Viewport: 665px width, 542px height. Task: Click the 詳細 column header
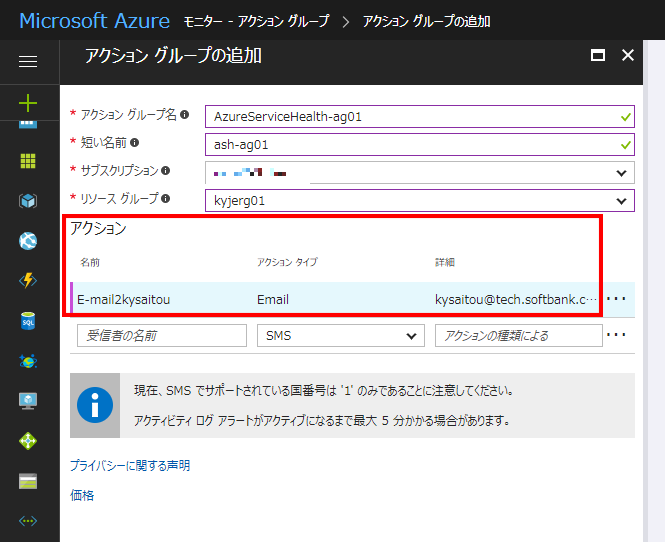point(445,263)
